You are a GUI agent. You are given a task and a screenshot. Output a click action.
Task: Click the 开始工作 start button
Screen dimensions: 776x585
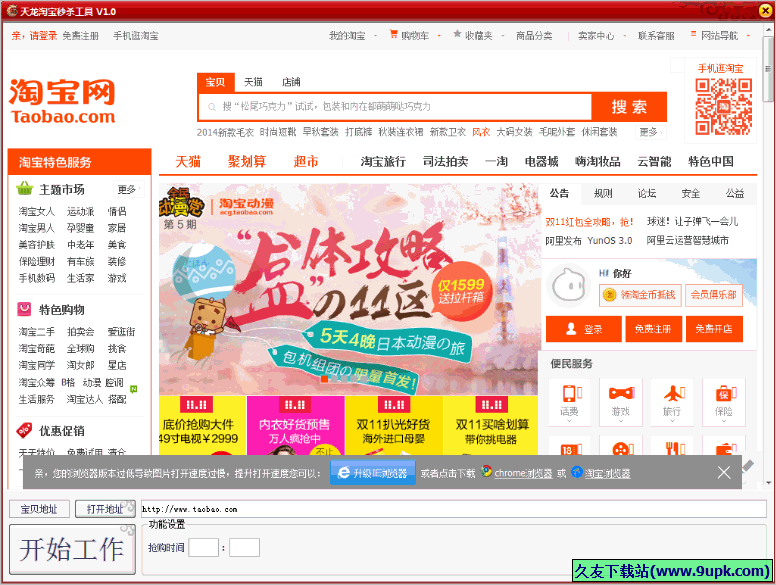[x=72, y=549]
